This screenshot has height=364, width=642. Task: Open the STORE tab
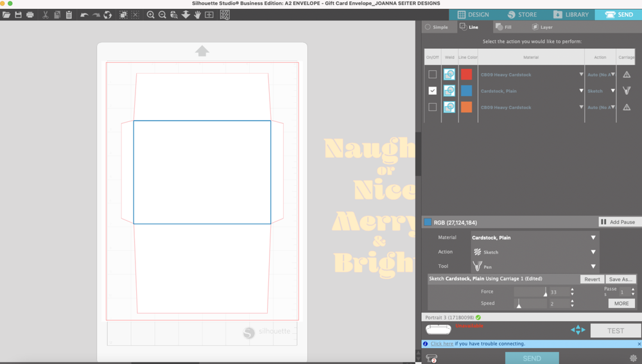522,14
